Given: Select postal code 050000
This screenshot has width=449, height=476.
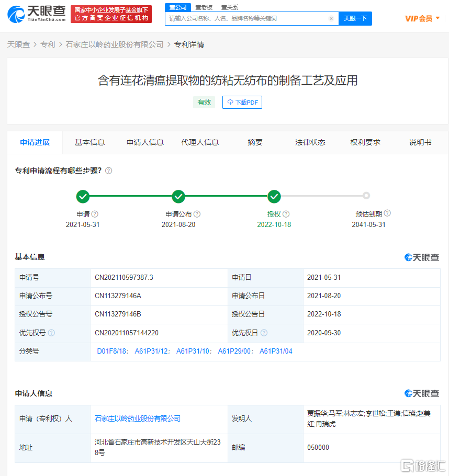Looking at the screenshot, I should [318, 447].
